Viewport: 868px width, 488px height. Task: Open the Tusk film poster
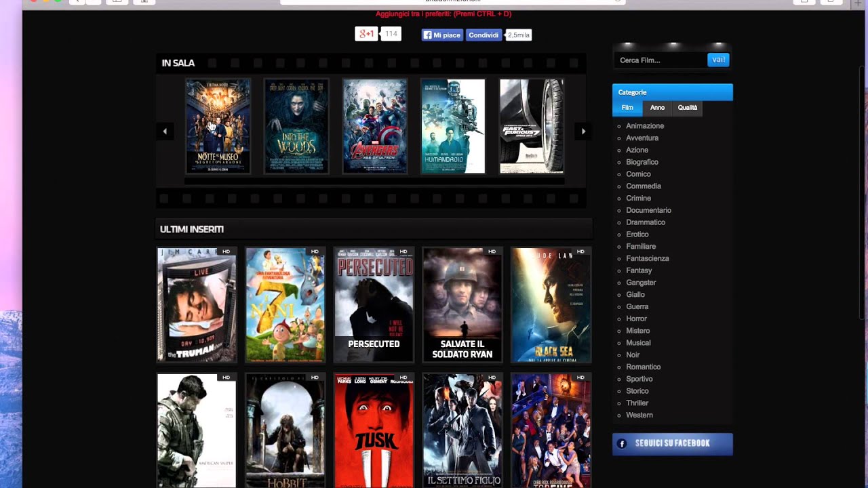[374, 430]
